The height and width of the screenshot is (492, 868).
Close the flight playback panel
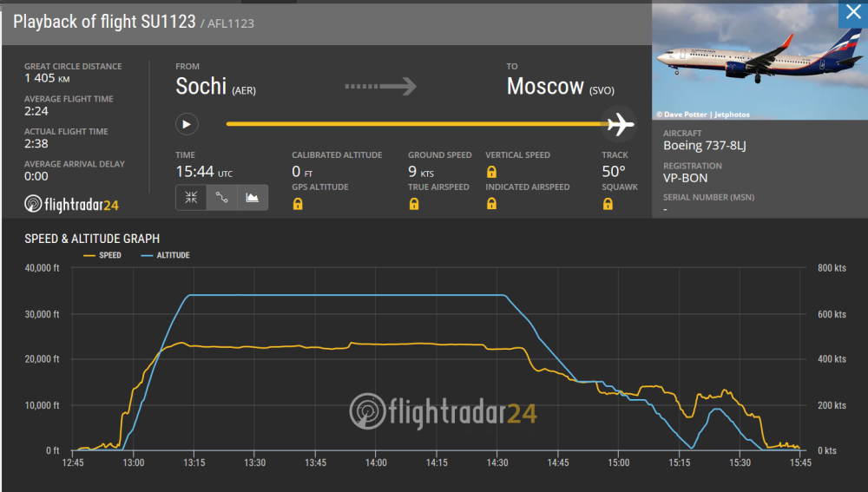[x=853, y=13]
